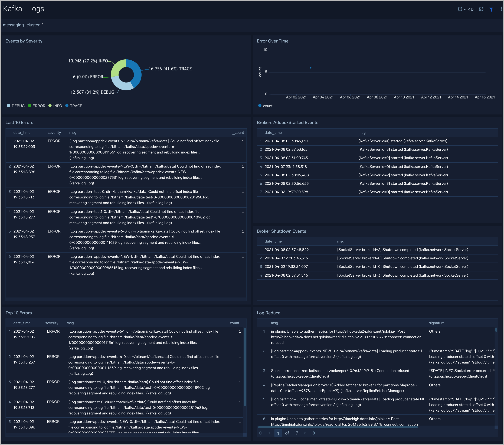This screenshot has width=504, height=445.
Task: Click the filter icon in top-right toolbar
Action: pyautogui.click(x=492, y=8)
